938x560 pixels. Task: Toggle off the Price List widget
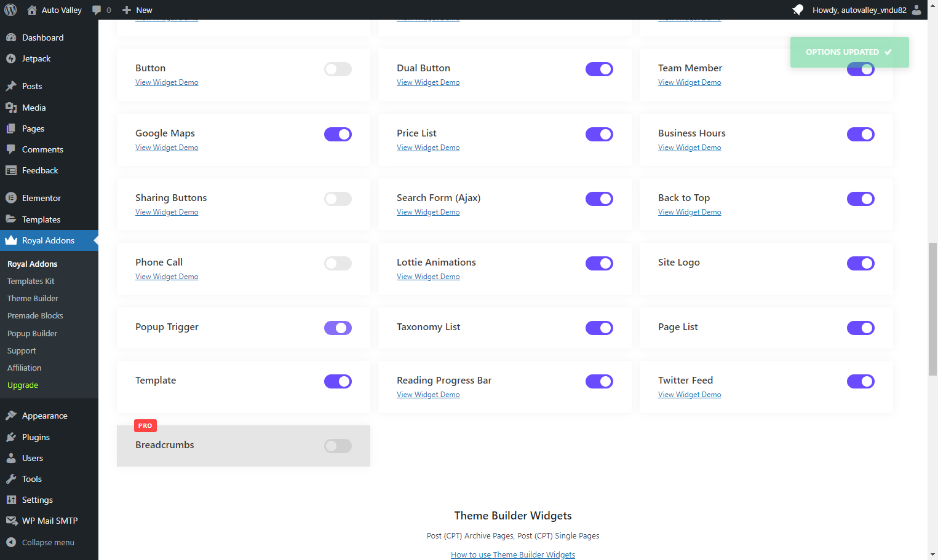click(599, 134)
